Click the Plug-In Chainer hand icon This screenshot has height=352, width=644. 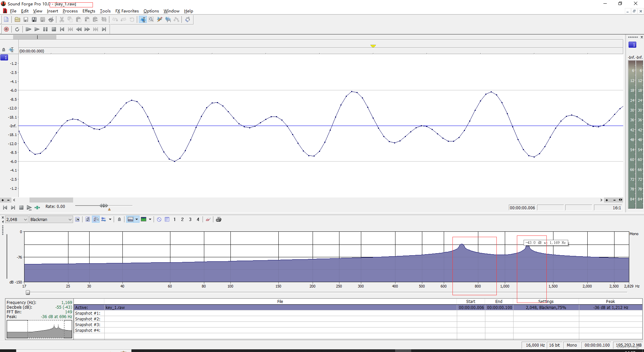[x=187, y=19]
